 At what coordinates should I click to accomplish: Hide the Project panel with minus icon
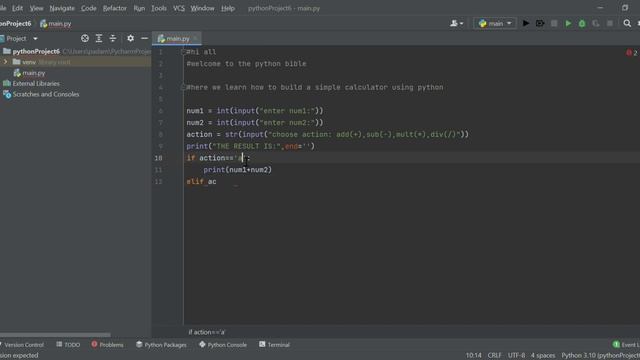tap(144, 38)
